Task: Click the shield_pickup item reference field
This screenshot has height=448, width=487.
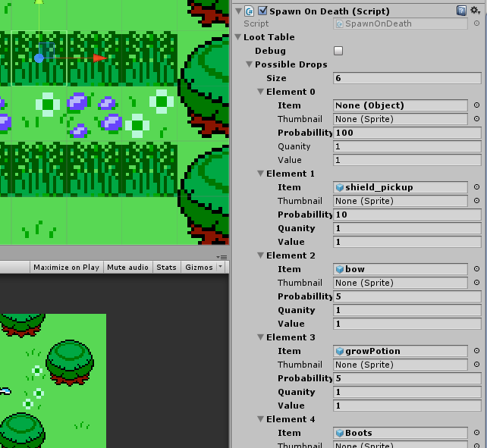Action: pos(401,187)
